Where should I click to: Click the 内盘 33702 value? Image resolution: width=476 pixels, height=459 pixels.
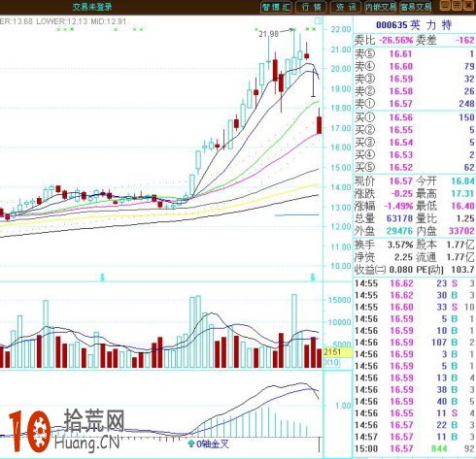tap(461, 231)
